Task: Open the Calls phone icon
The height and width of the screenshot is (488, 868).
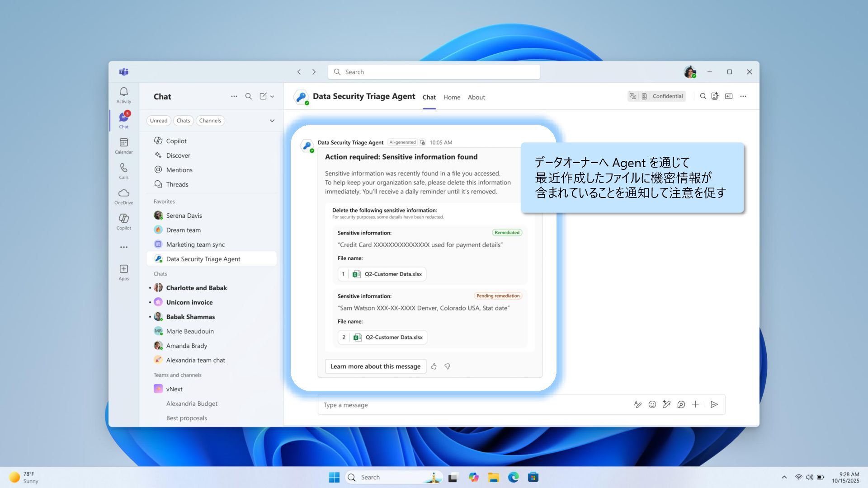Action: click(x=123, y=170)
